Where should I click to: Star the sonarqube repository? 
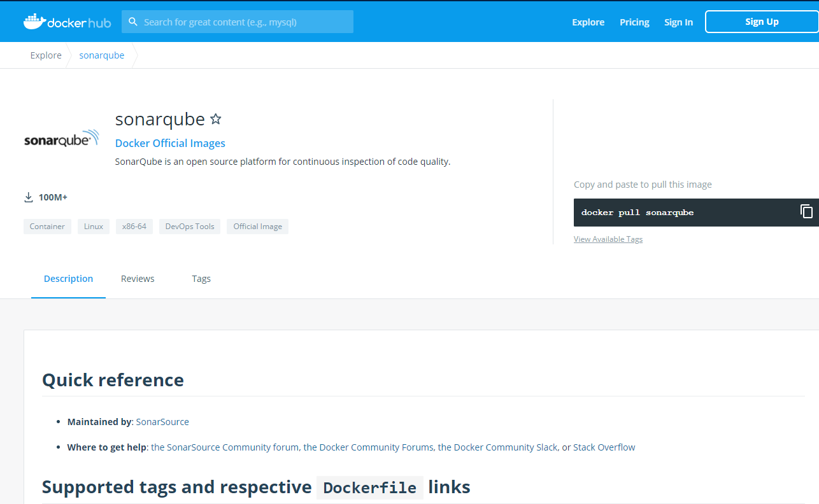coord(215,118)
